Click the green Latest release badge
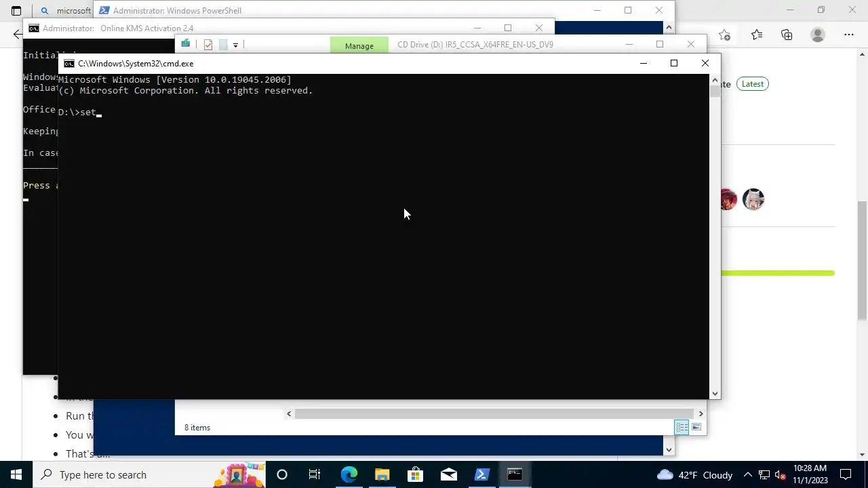868x488 pixels. (752, 84)
